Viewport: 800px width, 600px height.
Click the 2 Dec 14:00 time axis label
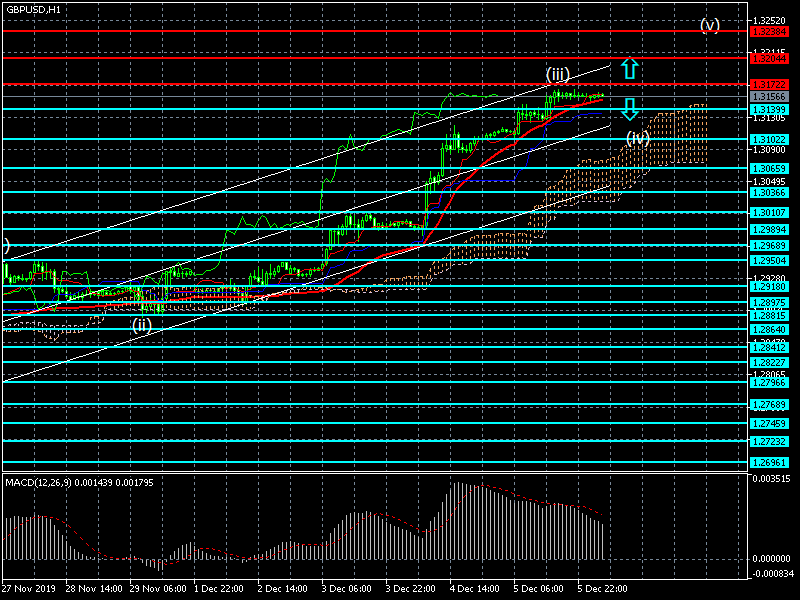283,589
